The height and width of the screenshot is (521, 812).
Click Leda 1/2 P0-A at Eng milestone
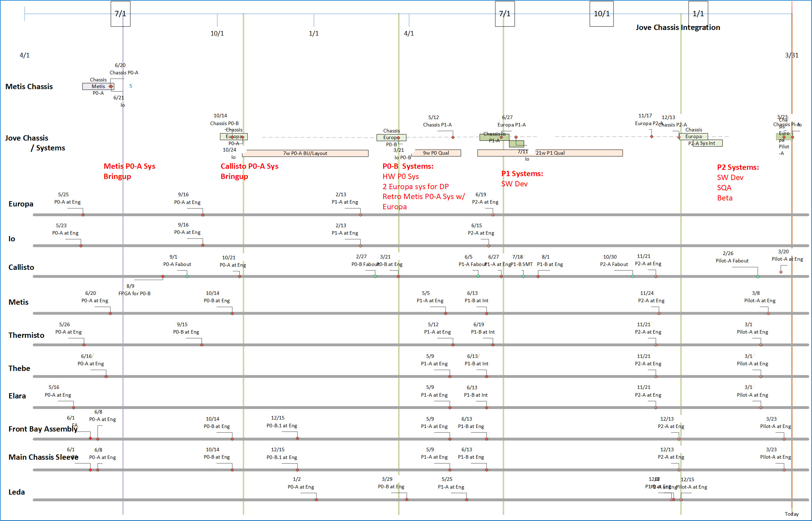point(316,500)
